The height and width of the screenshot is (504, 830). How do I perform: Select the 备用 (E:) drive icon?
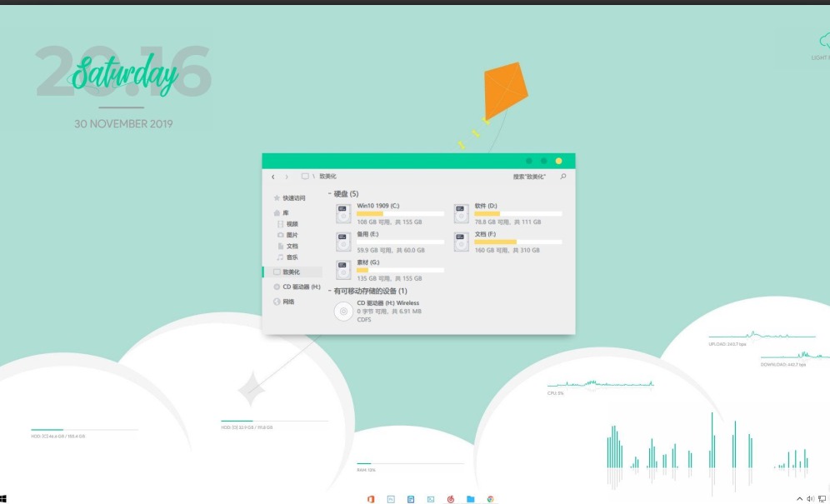343,242
